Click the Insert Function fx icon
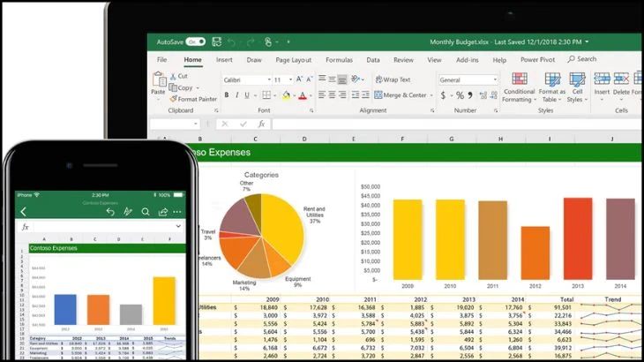 tap(261, 124)
